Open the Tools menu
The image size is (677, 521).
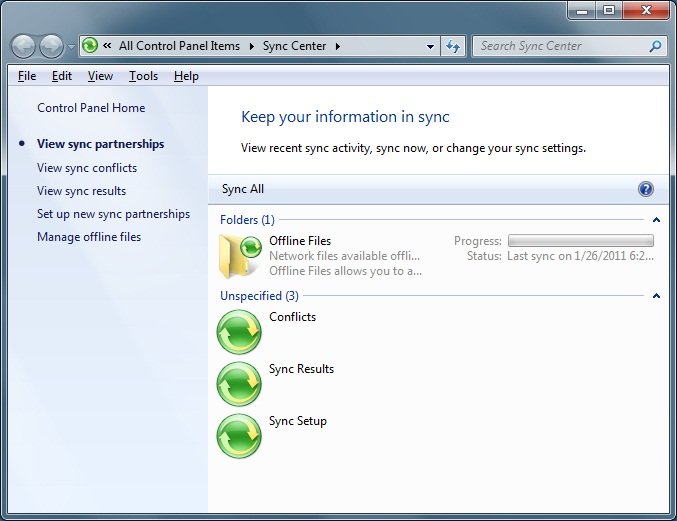[x=143, y=76]
